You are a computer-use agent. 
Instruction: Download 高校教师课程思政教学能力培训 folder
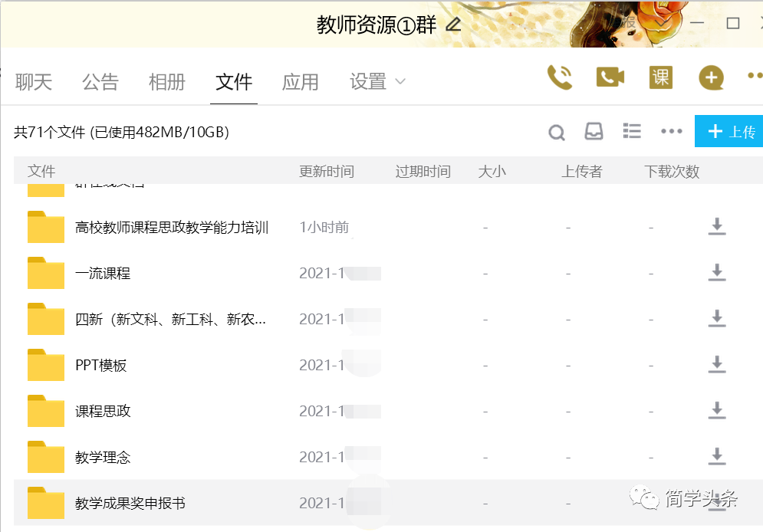(717, 227)
